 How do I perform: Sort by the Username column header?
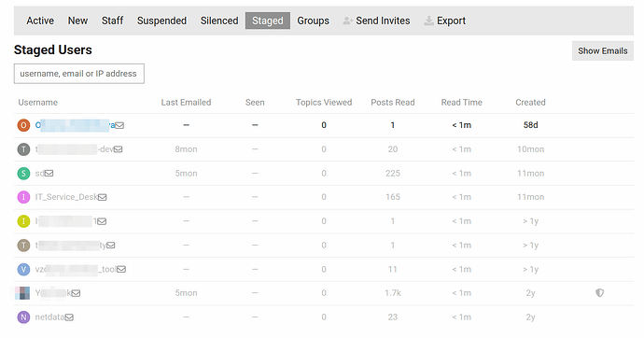coord(37,103)
